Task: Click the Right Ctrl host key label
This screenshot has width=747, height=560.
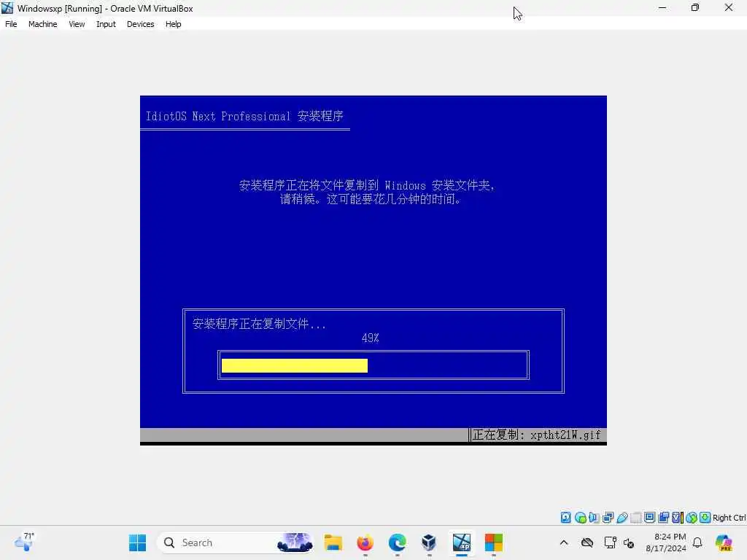Action: (729, 518)
